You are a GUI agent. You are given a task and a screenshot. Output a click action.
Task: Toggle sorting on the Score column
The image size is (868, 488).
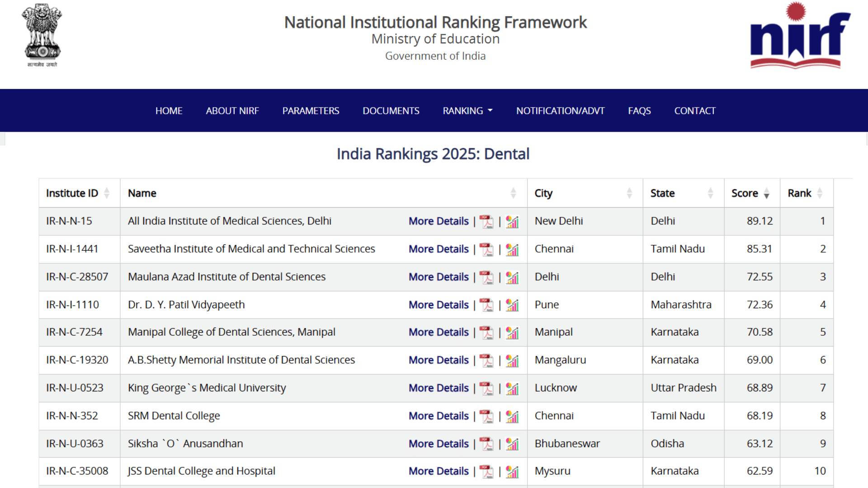tap(767, 193)
